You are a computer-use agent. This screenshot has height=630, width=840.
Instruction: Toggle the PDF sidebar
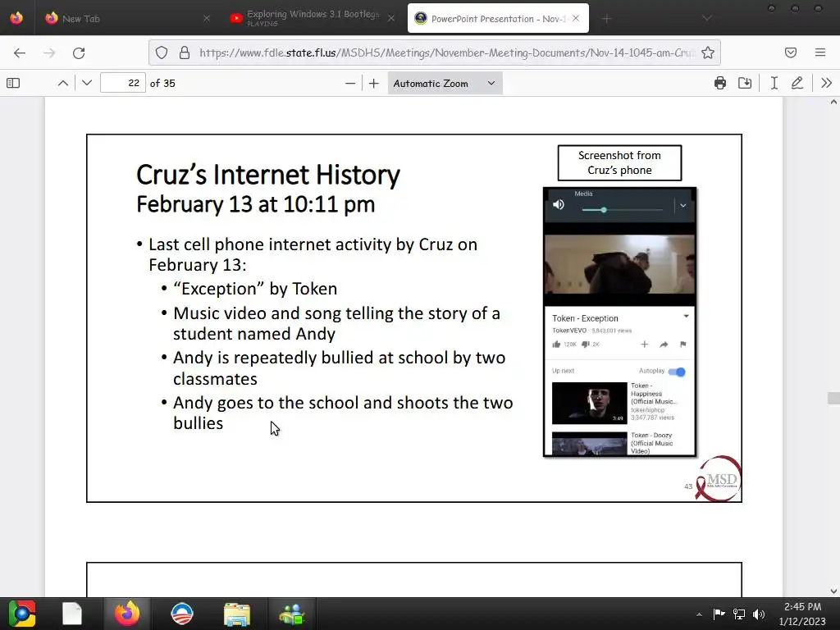click(13, 83)
